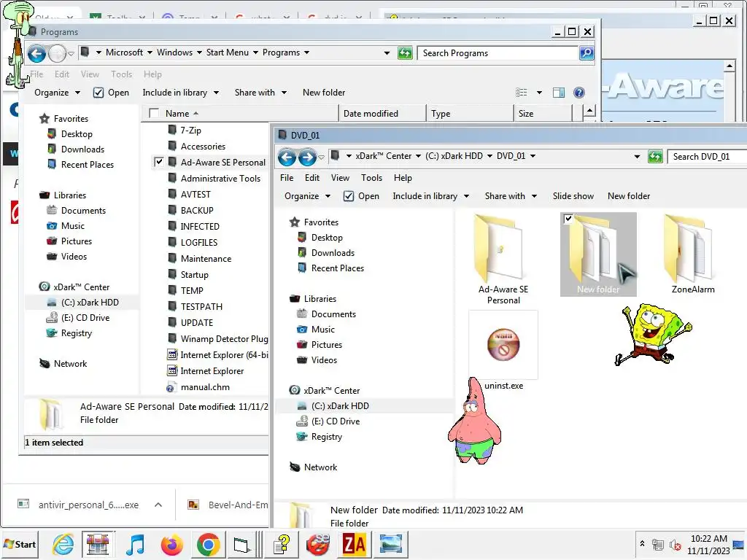The image size is (747, 560).
Task: Open Help question mark in Programs toolbar
Action: coord(578,93)
